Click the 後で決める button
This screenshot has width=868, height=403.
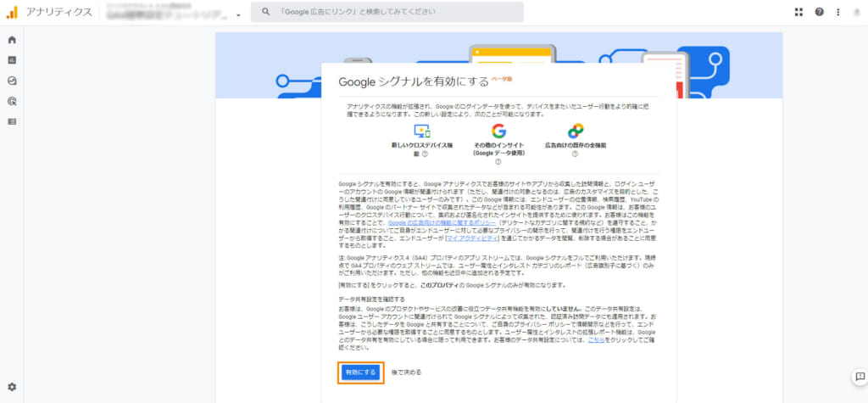click(406, 372)
